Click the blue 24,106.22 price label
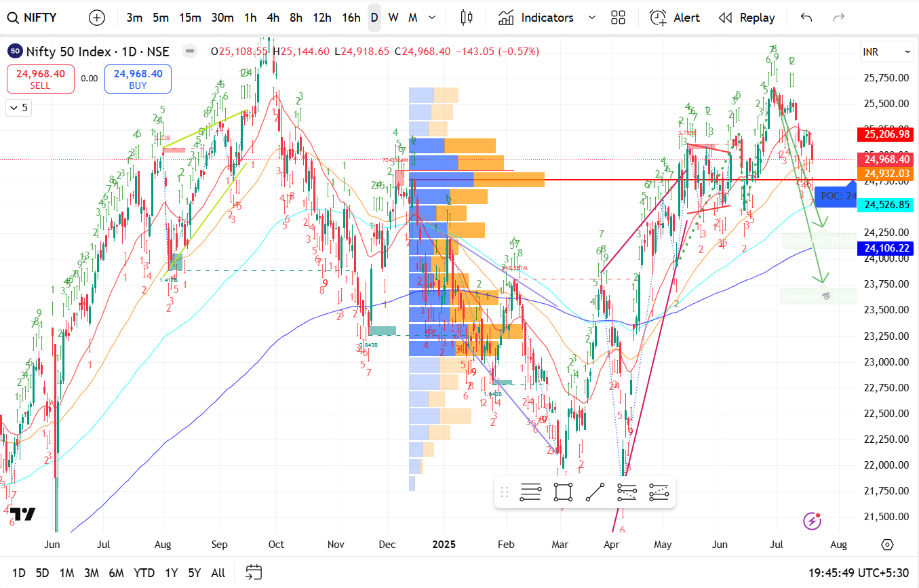This screenshot has width=919, height=588. coord(886,248)
